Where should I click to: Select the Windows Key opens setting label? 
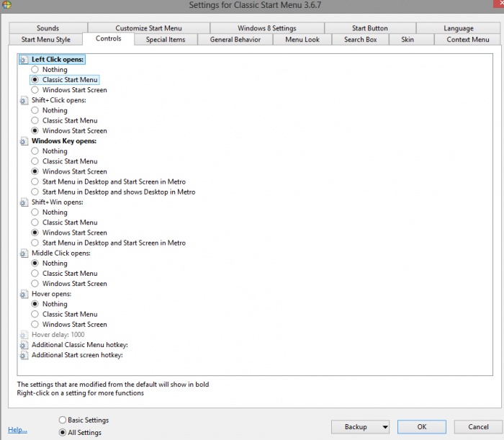click(x=64, y=141)
